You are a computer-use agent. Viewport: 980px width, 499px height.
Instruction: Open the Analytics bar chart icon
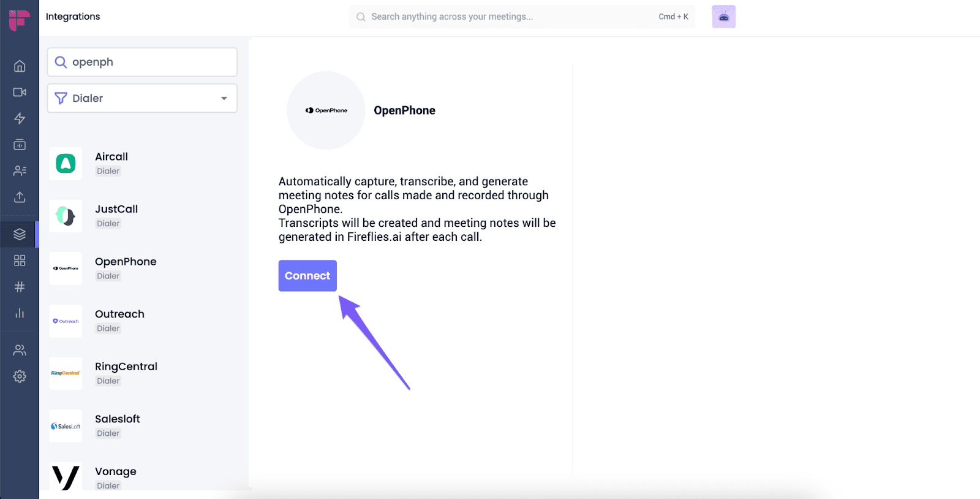20,313
